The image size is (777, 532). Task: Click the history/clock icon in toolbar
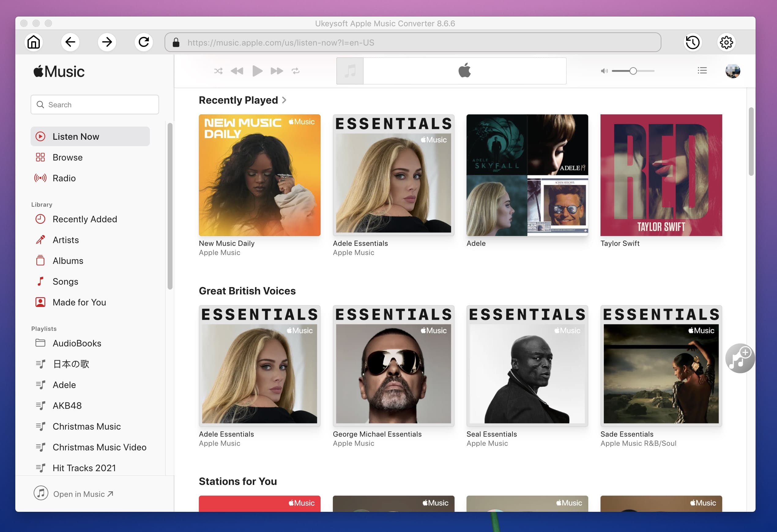(x=693, y=42)
